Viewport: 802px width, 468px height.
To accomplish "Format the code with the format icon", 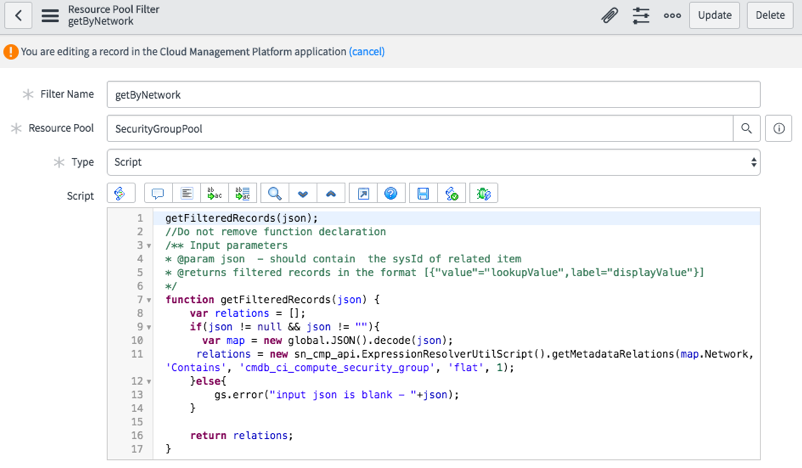I will 187,193.
